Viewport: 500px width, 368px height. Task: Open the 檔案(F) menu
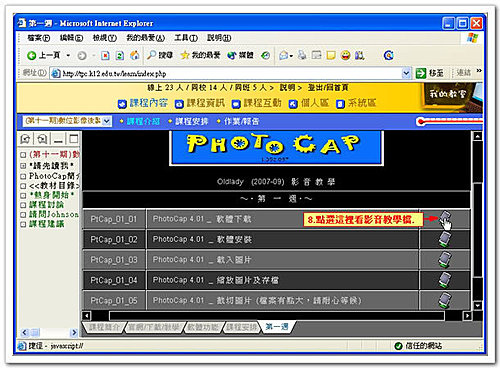39,38
